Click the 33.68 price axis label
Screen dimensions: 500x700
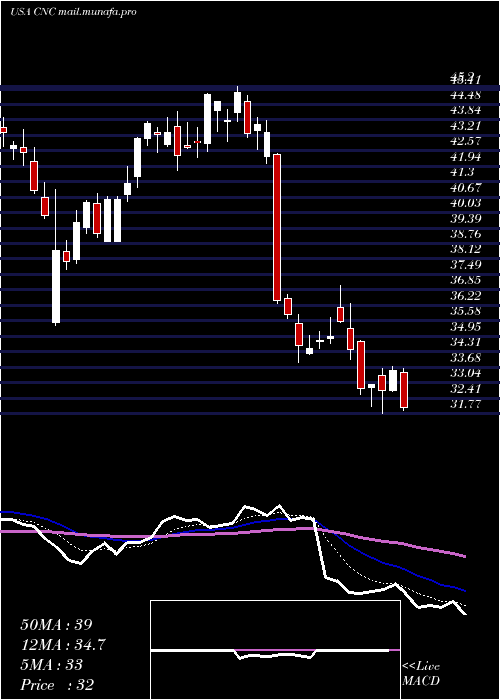coord(466,358)
